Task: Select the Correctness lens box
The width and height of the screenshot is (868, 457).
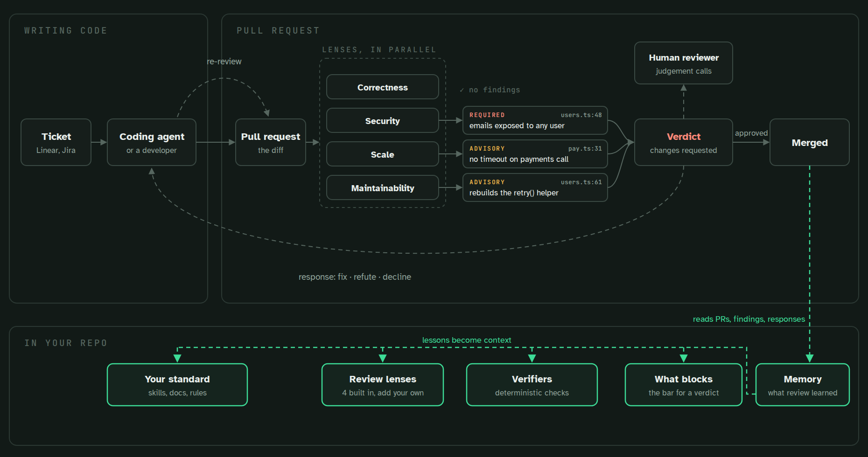Action: click(x=383, y=87)
